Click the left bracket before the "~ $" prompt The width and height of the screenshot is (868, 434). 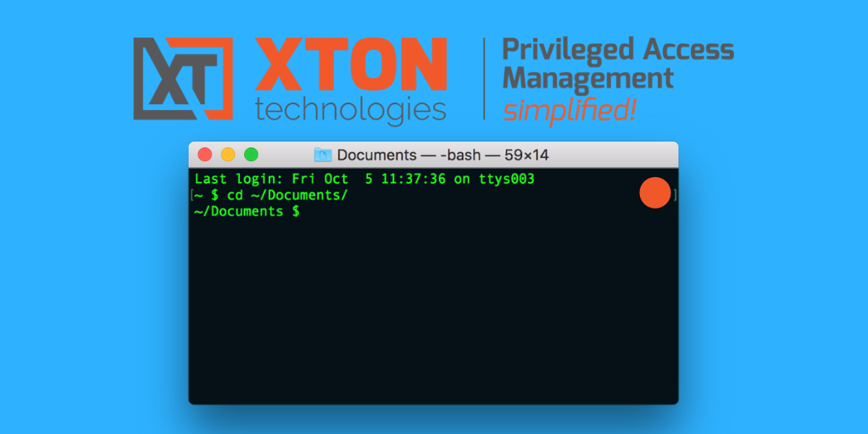[192, 195]
